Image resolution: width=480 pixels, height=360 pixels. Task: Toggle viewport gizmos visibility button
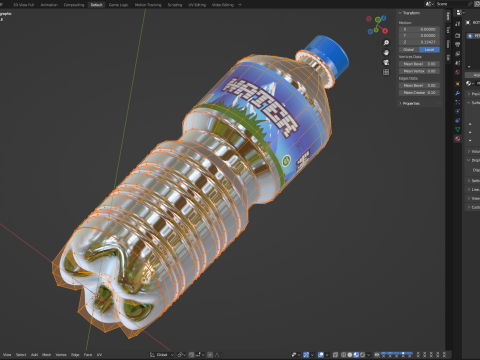306,355
